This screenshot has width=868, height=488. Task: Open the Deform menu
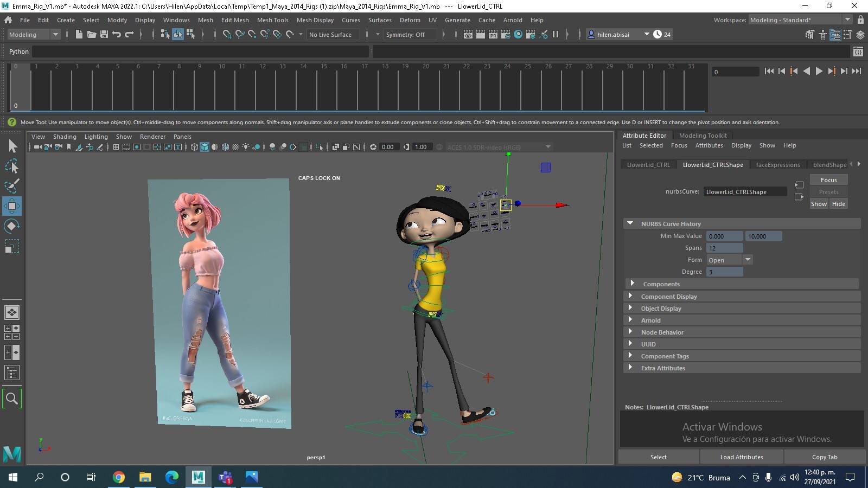tap(410, 20)
